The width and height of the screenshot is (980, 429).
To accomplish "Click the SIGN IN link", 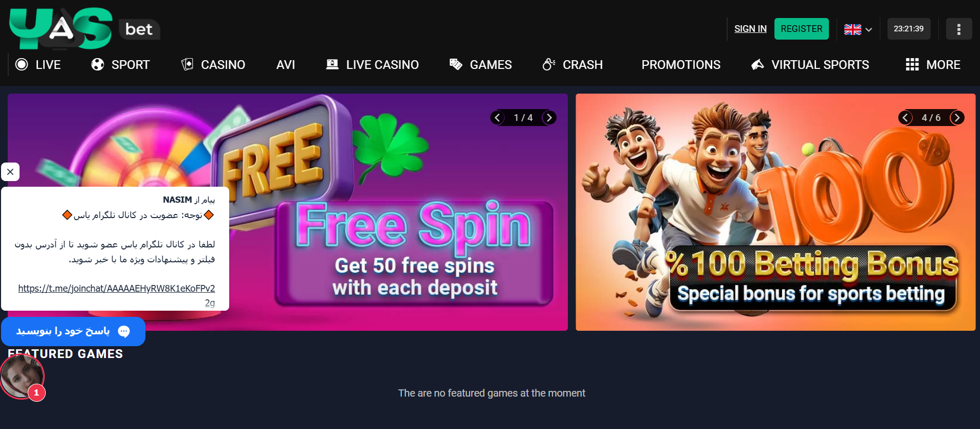I will (750, 29).
